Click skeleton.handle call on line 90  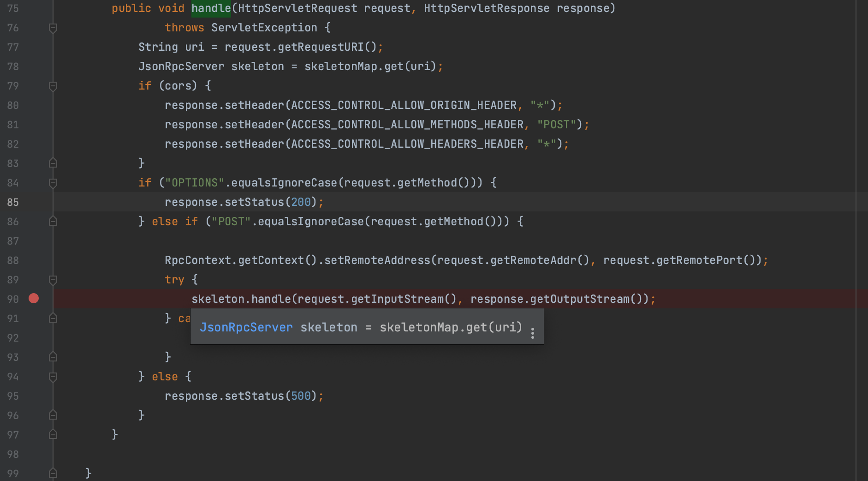pyautogui.click(x=241, y=299)
